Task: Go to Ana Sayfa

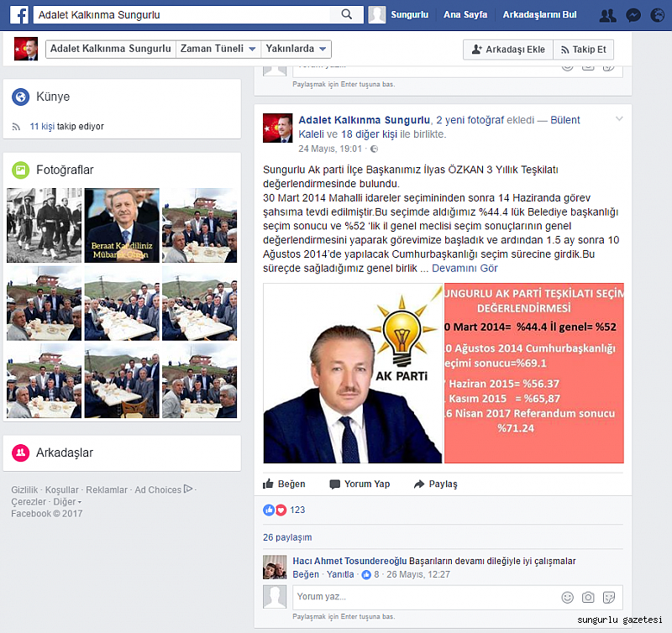Action: (x=465, y=14)
